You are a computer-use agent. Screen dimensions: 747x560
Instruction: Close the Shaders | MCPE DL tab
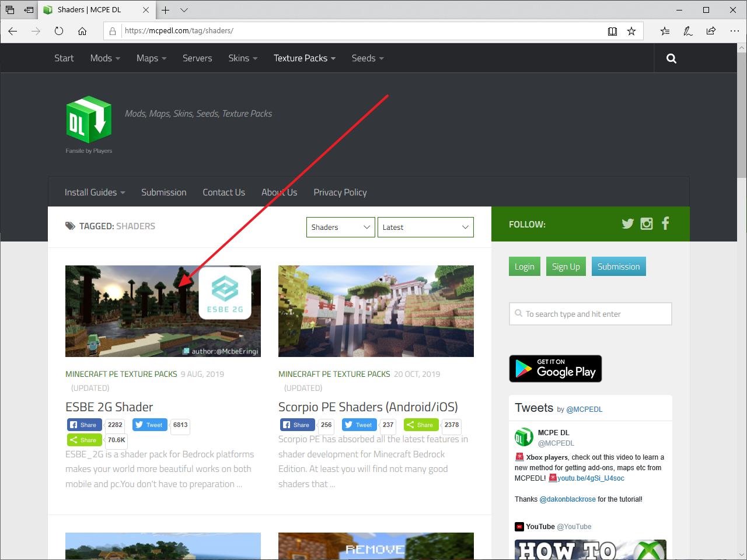pos(146,10)
